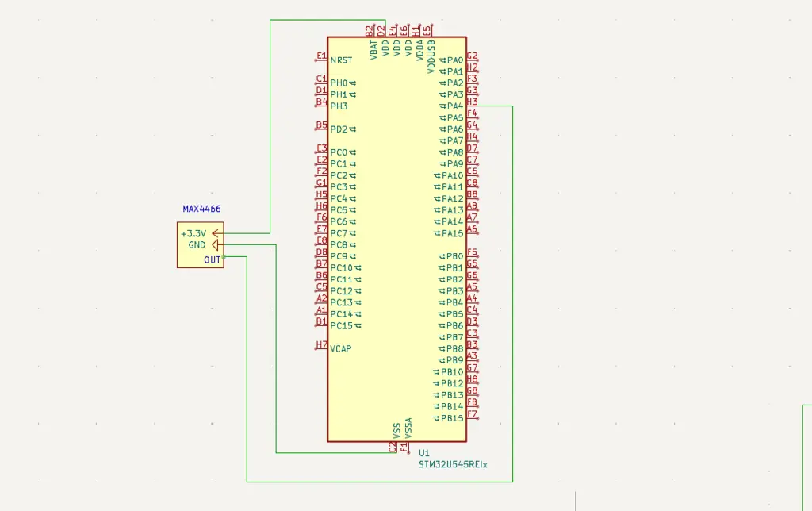Select the STM32U545REIx value label

(x=453, y=465)
